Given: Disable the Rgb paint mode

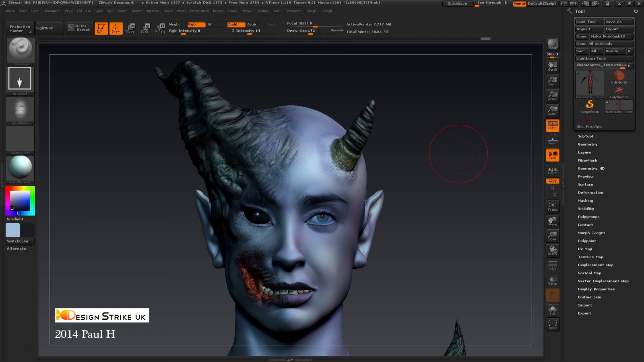Looking at the screenshot, I should click(x=196, y=24).
